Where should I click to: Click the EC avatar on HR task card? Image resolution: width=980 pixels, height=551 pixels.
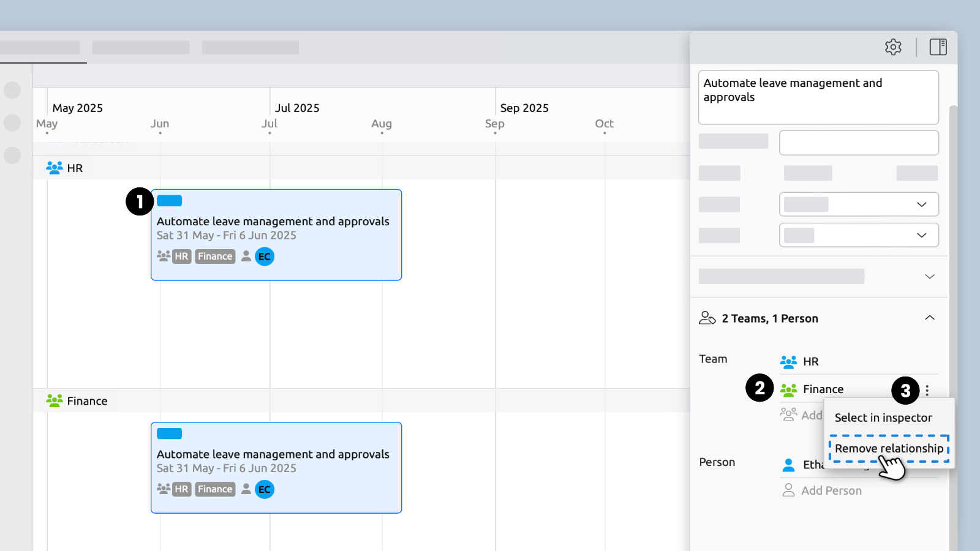[265, 257]
